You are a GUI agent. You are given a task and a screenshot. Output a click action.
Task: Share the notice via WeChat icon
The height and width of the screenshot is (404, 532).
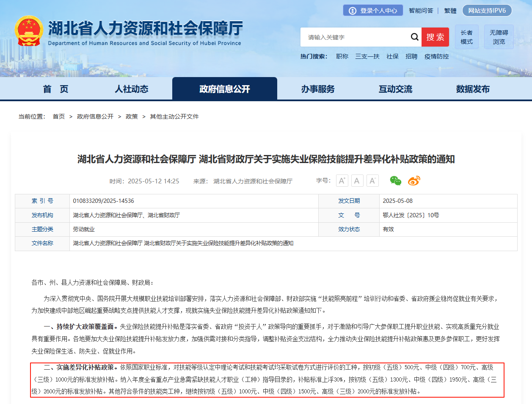(x=396, y=181)
